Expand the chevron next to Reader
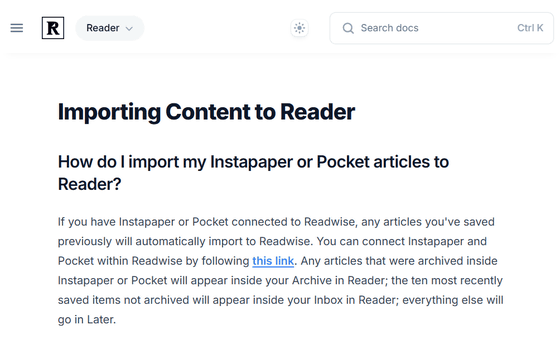 pos(129,29)
